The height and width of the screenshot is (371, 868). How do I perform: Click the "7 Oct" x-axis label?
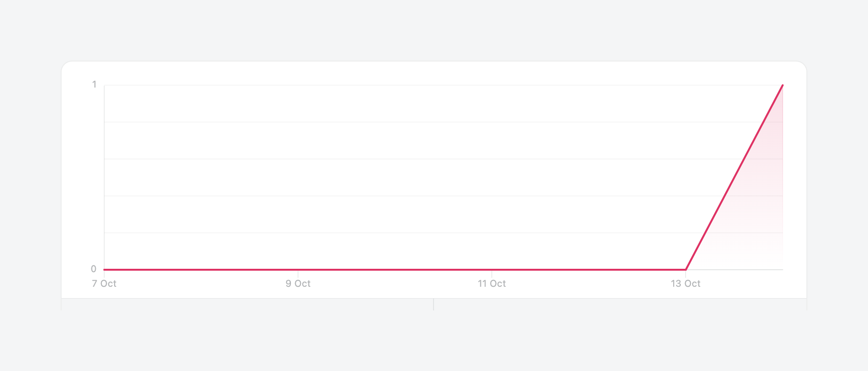tap(104, 283)
